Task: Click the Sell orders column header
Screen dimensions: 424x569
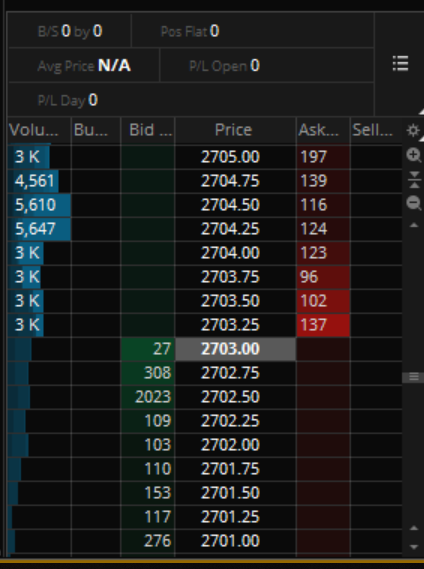Action: pyautogui.click(x=376, y=130)
